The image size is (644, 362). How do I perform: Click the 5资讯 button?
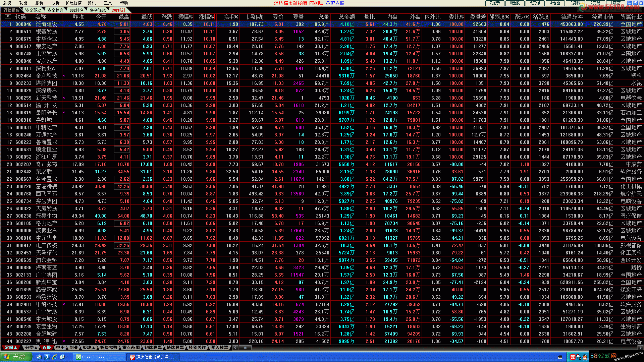point(535,3)
